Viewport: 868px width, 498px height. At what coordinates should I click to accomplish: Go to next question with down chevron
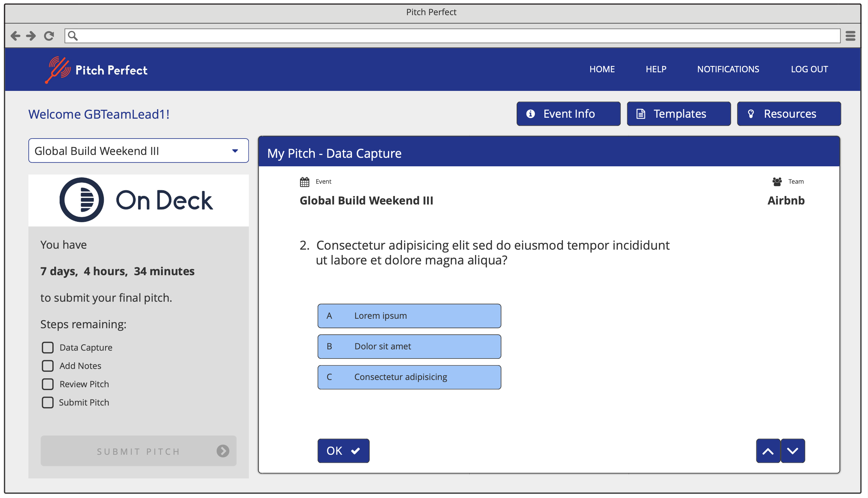793,451
